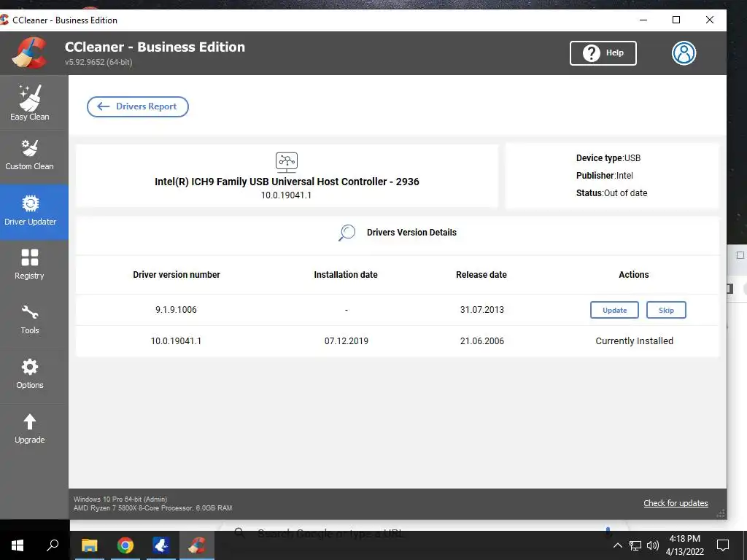Open the Tools section
Screen dimensions: 747x560
pos(29,319)
